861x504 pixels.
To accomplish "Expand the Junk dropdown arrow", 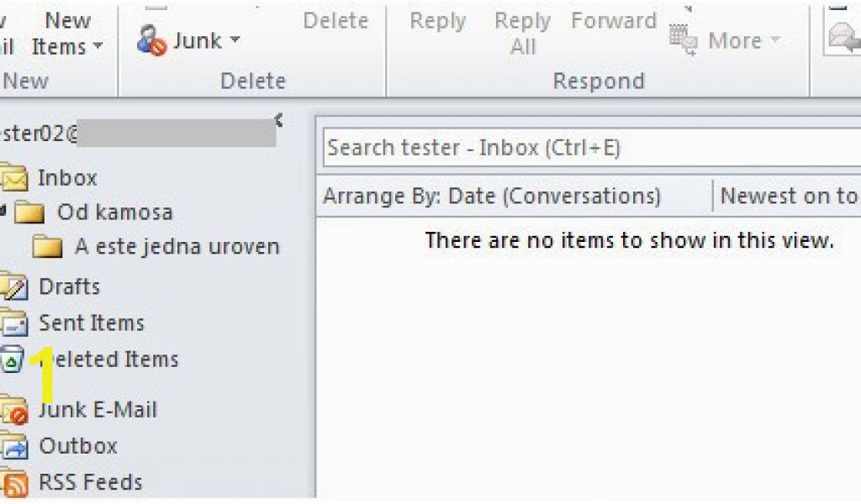I will point(235,40).
